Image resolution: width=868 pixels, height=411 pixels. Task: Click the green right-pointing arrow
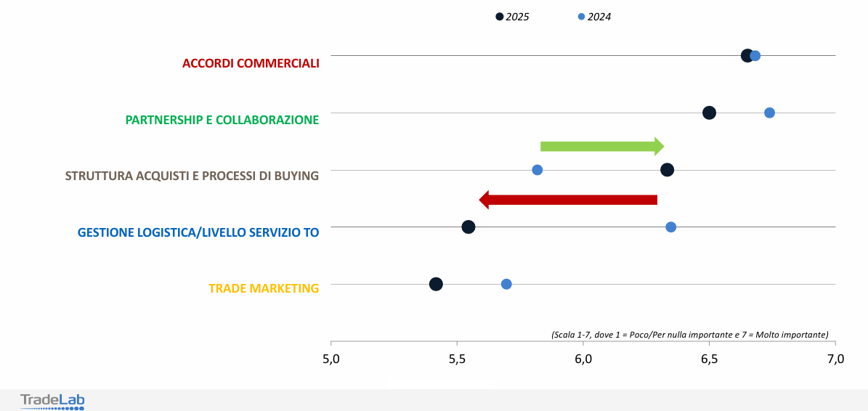point(602,146)
